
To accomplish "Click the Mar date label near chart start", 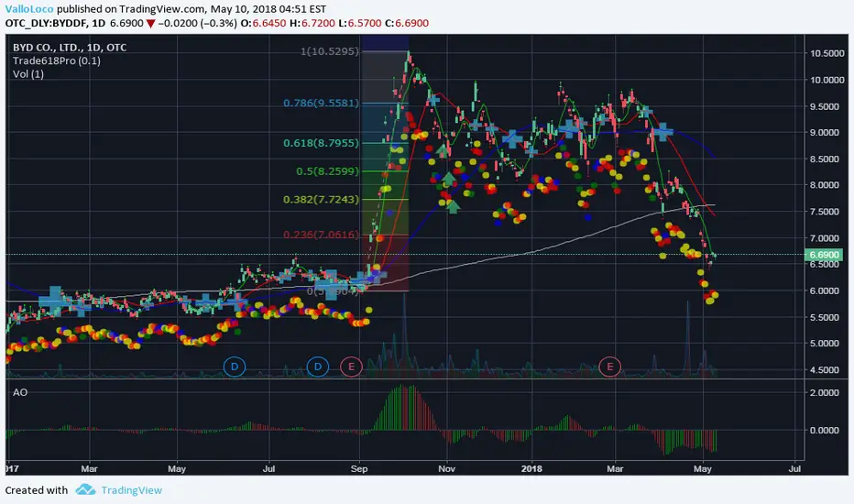I will click(x=89, y=468).
